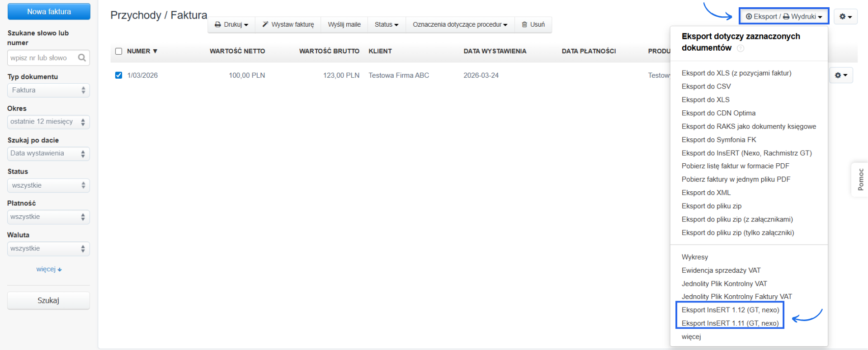
Task: Select Jednolity Plik Kontrolny VAT
Action: click(x=724, y=284)
